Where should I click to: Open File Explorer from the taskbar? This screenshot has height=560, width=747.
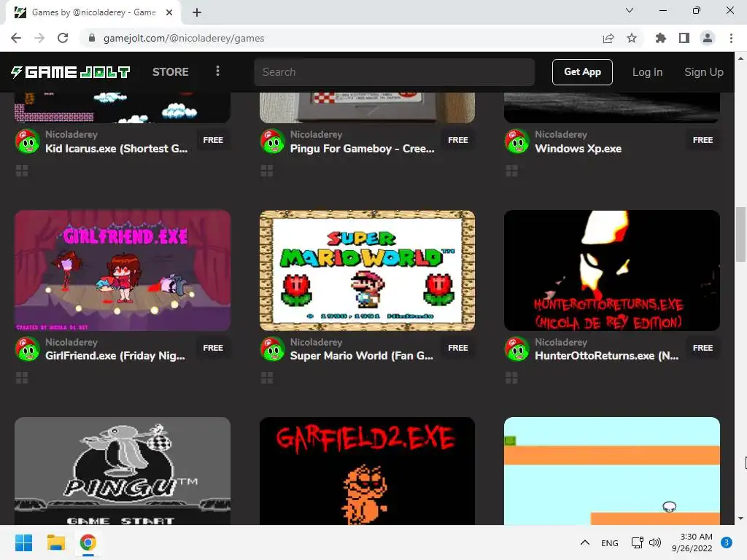55,542
